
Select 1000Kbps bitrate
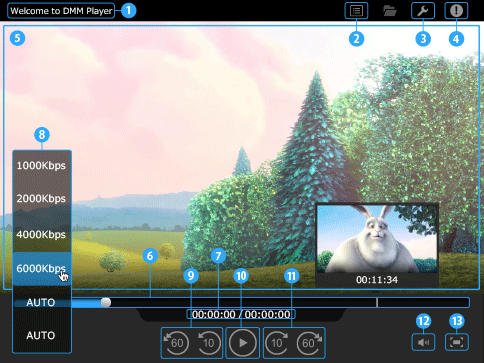click(x=41, y=165)
